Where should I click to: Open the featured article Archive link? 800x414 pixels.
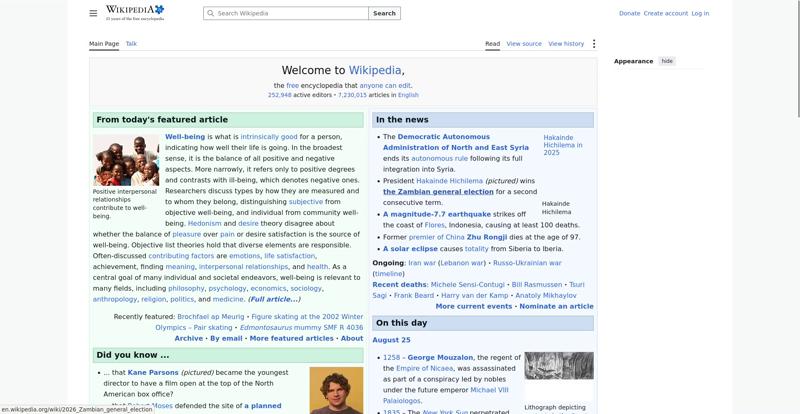click(188, 338)
